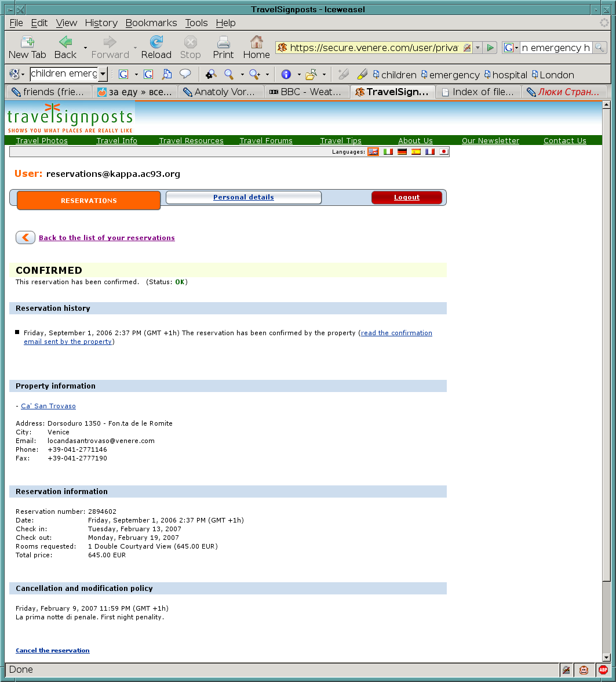Click Back to the list of your reservations
The width and height of the screenshot is (616, 682).
(107, 238)
